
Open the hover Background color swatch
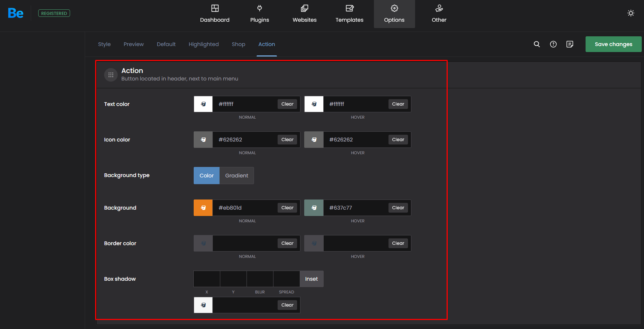tap(314, 208)
